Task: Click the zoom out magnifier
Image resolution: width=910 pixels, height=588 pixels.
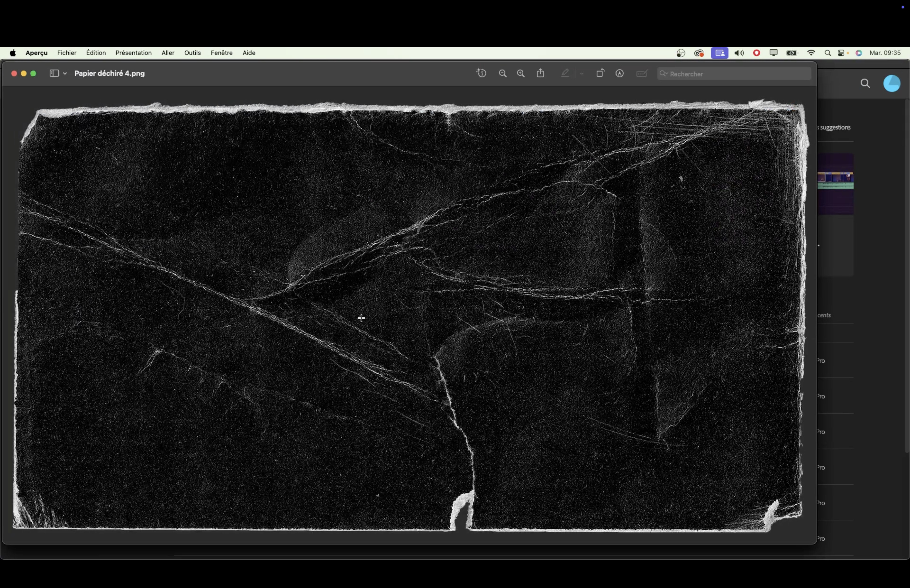Action: (x=503, y=74)
